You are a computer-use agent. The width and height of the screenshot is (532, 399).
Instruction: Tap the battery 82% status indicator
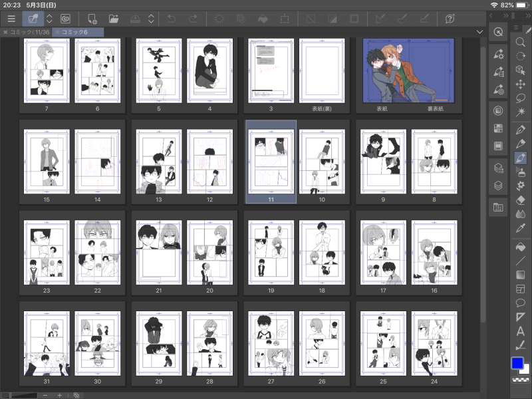(x=513, y=5)
